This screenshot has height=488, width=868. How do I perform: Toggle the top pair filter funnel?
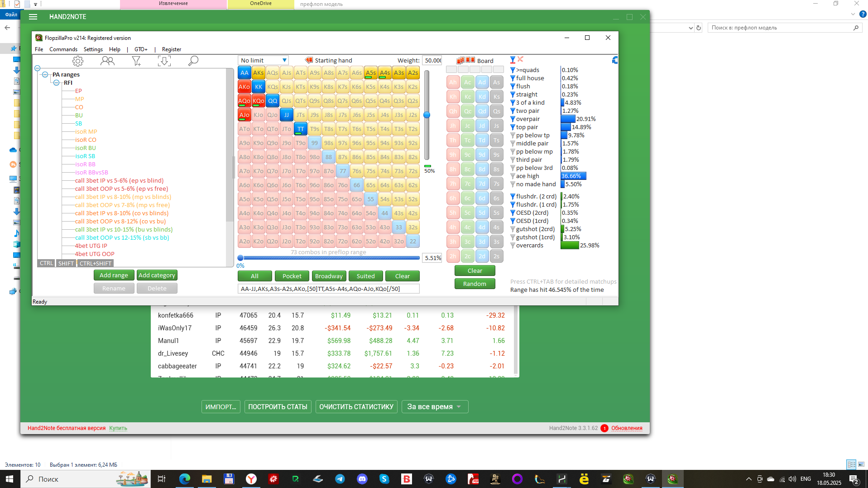click(x=513, y=127)
